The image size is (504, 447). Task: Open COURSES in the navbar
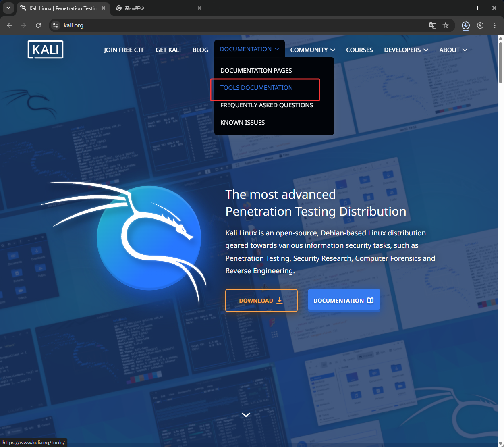point(359,50)
